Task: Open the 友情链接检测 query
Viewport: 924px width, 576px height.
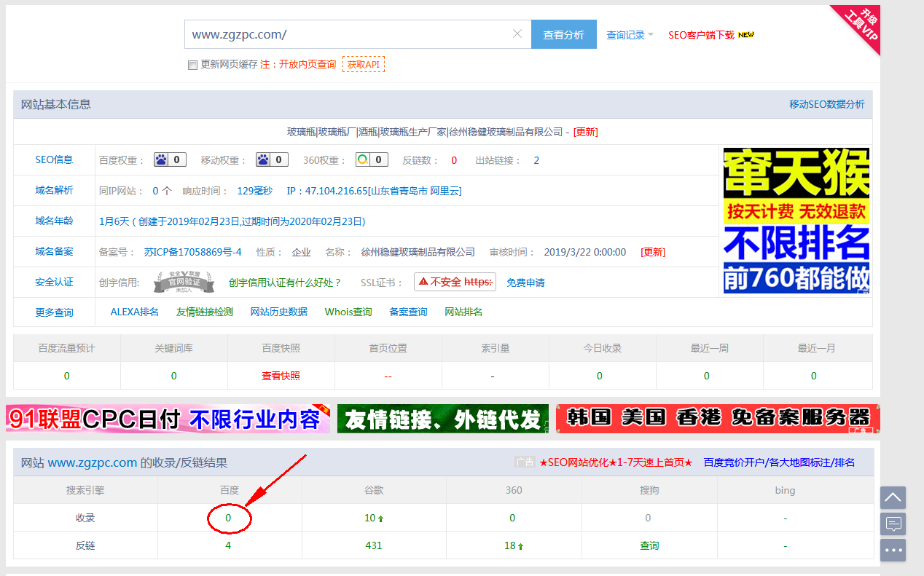Action: (x=205, y=312)
